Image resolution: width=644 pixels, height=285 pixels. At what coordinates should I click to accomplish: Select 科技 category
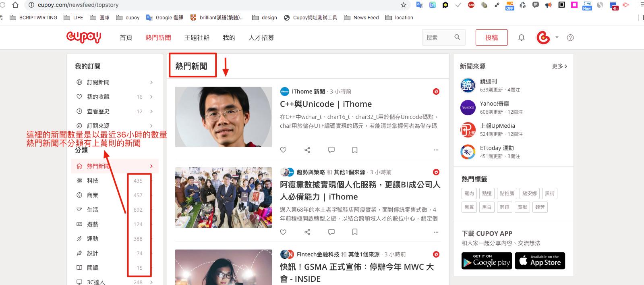115,181
